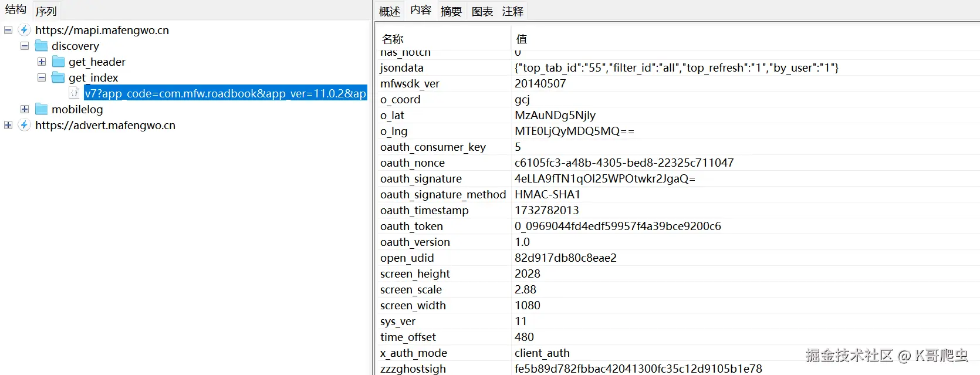Expand the https://advert.mafengwo.cn host node
Screen dimensions: 980x375
coord(8,125)
